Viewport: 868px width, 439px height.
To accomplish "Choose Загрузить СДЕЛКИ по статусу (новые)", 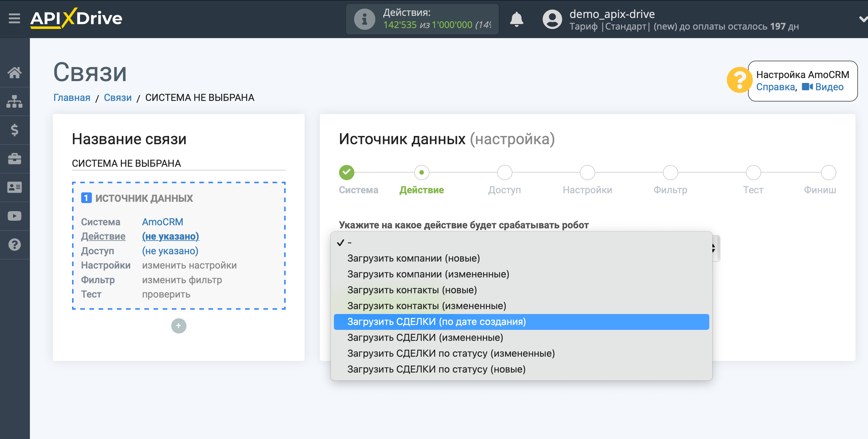I will [521, 369].
